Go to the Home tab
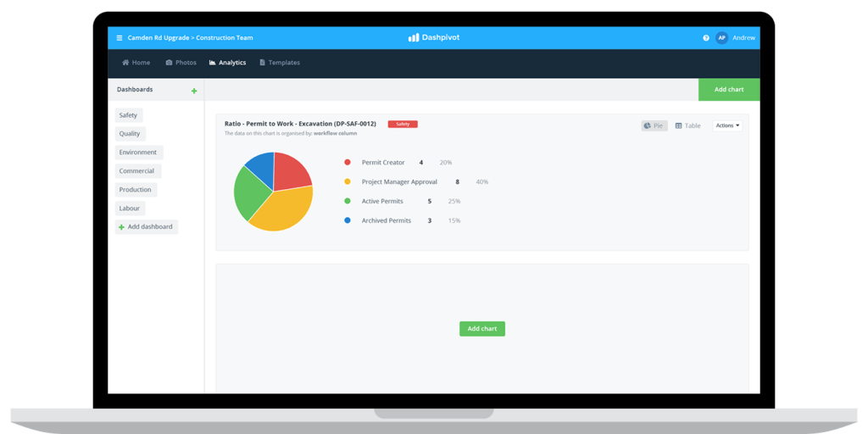 pos(136,63)
